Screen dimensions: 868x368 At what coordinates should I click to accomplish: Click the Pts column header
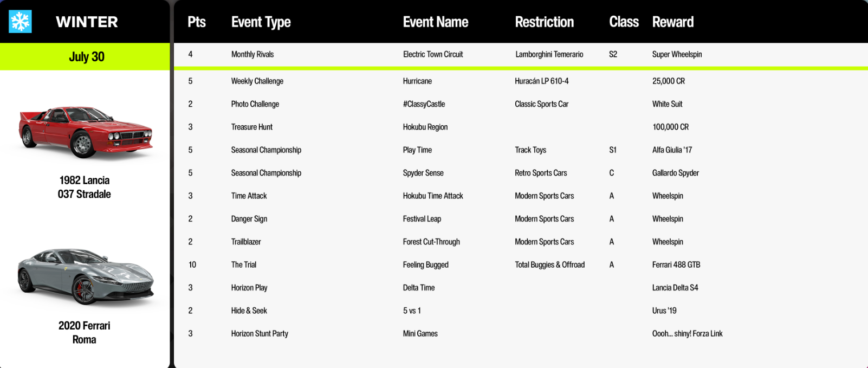(197, 22)
